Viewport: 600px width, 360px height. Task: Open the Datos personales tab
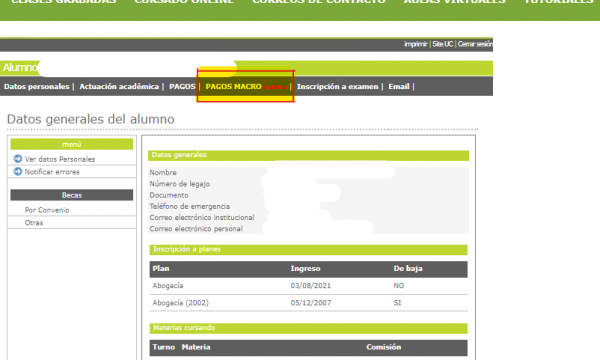[37, 86]
